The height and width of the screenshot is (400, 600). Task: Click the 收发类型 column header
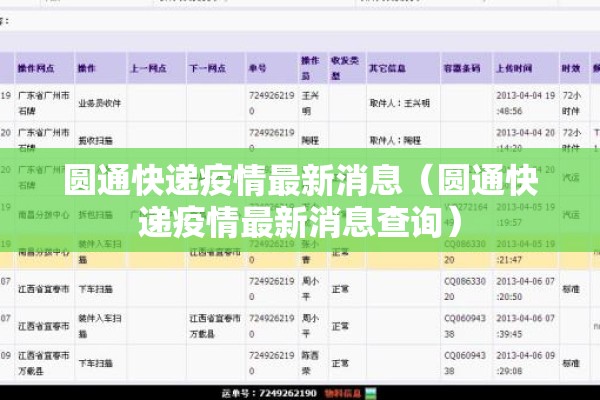[x=345, y=68]
